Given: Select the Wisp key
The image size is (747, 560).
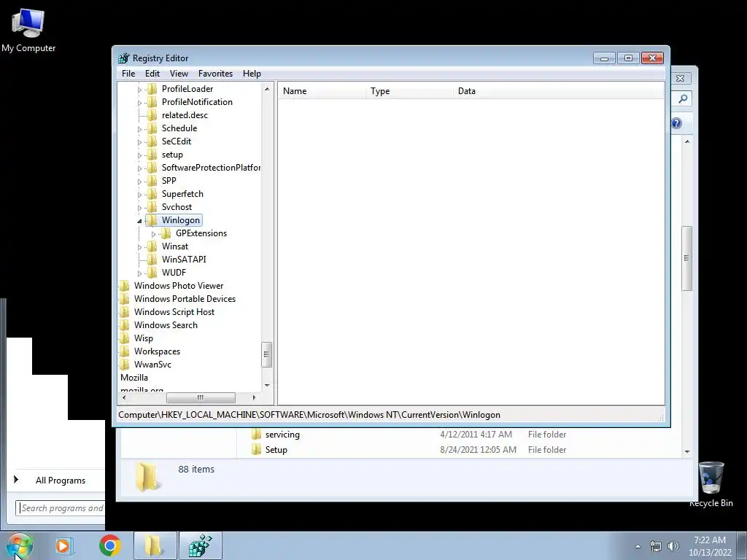Looking at the screenshot, I should point(144,338).
